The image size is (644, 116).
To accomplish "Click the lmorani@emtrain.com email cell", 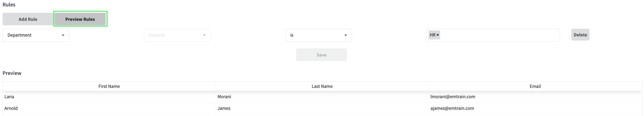I will (x=535, y=97).
